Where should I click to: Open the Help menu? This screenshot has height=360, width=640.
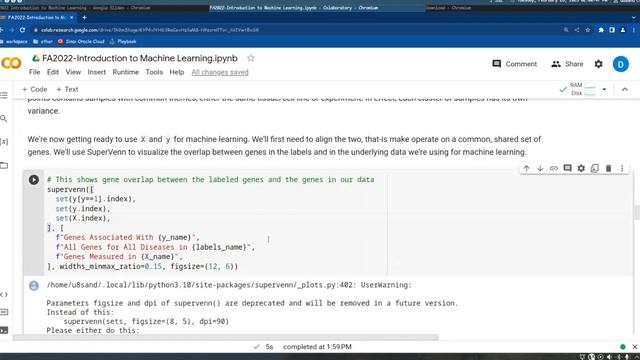coord(177,72)
